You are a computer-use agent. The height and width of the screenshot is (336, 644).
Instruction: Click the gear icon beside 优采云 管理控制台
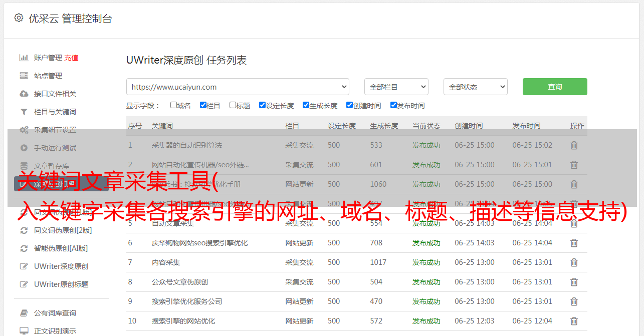coord(19,18)
